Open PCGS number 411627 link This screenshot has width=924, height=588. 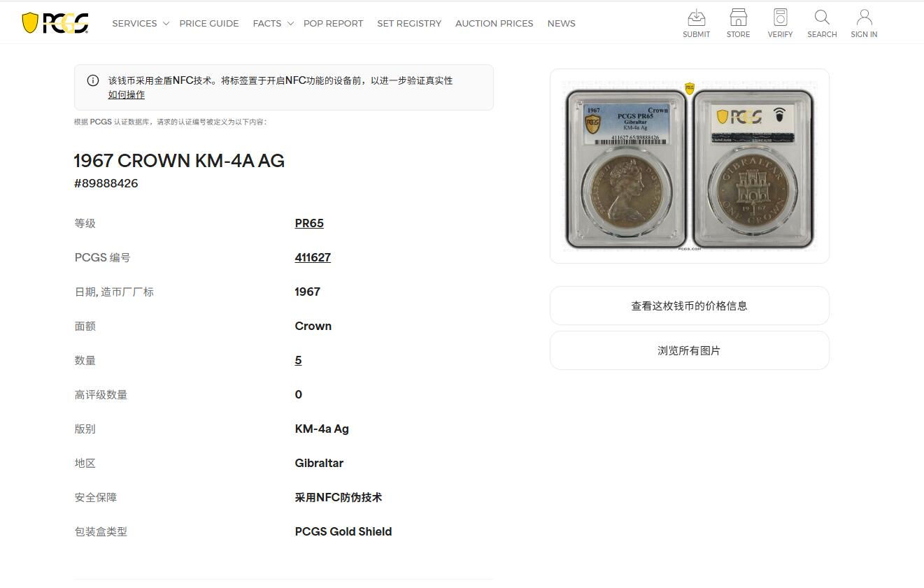(313, 257)
